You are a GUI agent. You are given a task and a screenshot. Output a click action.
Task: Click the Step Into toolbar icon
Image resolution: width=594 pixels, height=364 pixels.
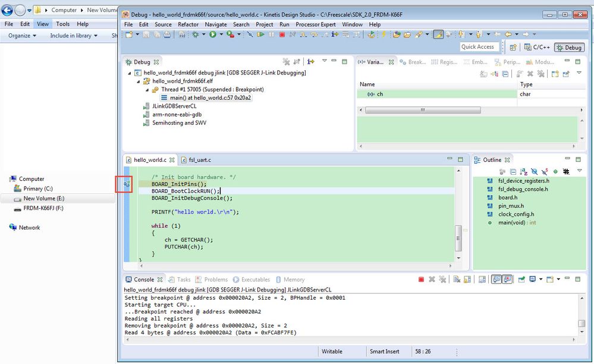pyautogui.click(x=303, y=34)
